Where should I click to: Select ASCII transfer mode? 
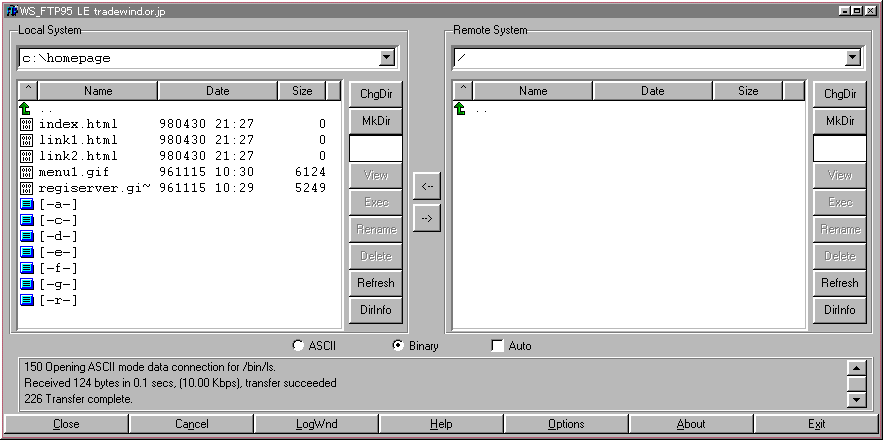click(x=298, y=346)
